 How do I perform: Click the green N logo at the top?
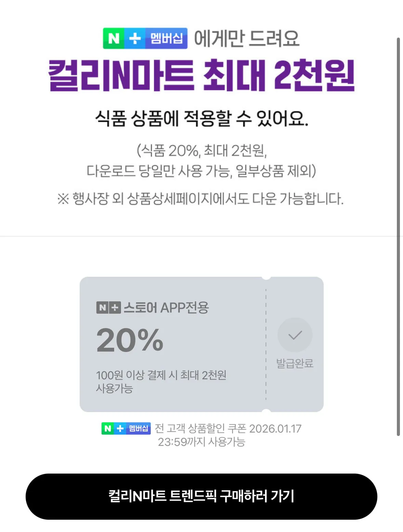click(x=113, y=39)
